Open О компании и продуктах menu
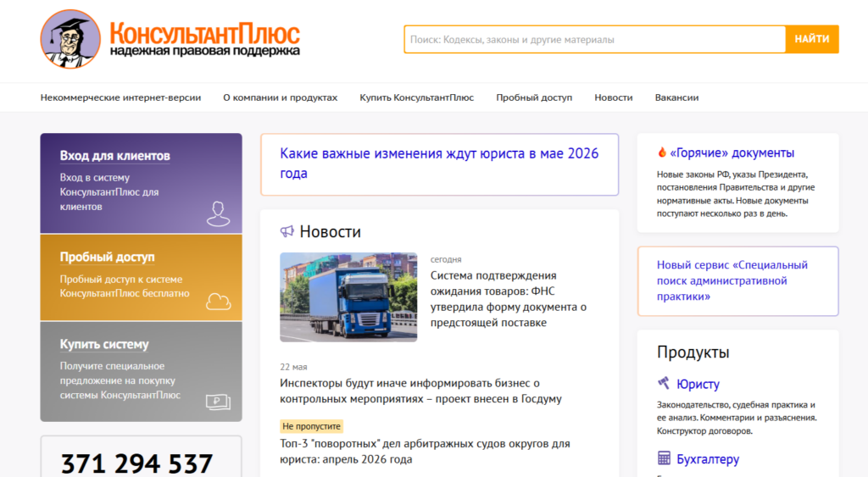 (x=280, y=97)
